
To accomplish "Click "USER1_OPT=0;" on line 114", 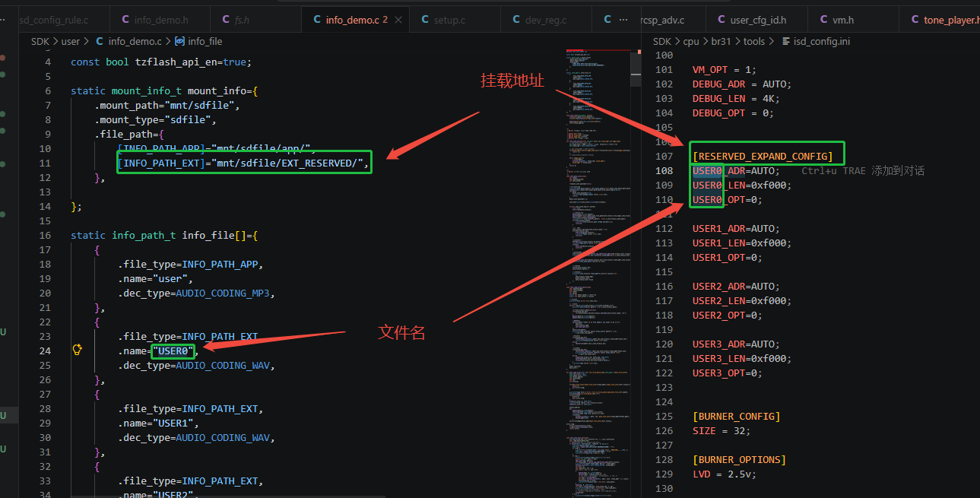I will 728,257.
